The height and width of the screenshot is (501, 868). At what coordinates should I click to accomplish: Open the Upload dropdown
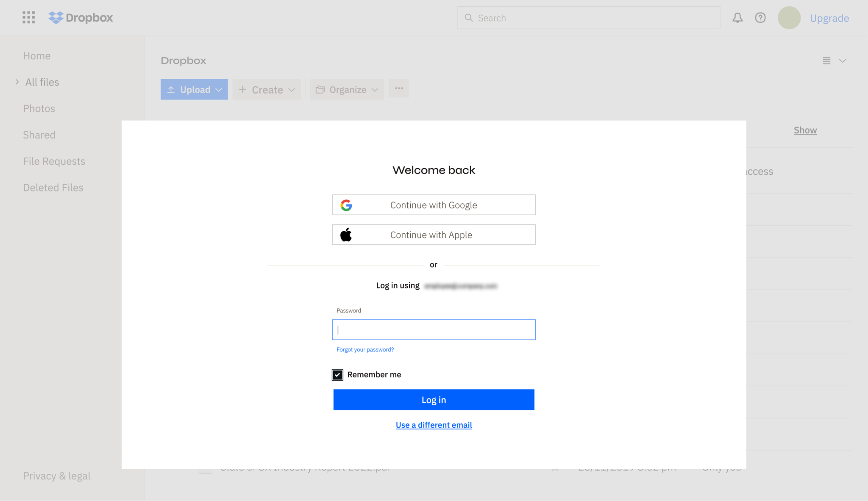(x=194, y=89)
